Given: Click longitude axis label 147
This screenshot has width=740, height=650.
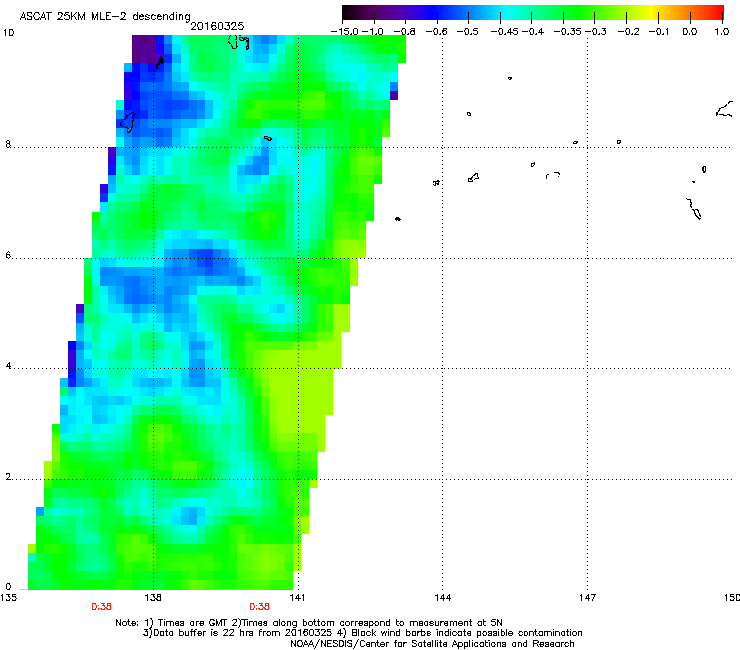Looking at the screenshot, I should (587, 598).
